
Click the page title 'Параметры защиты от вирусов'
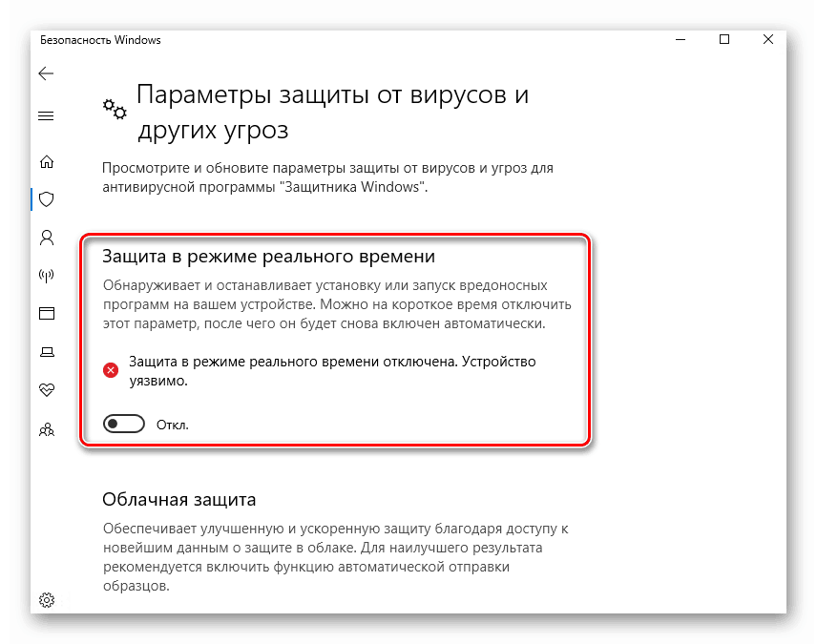332,112
